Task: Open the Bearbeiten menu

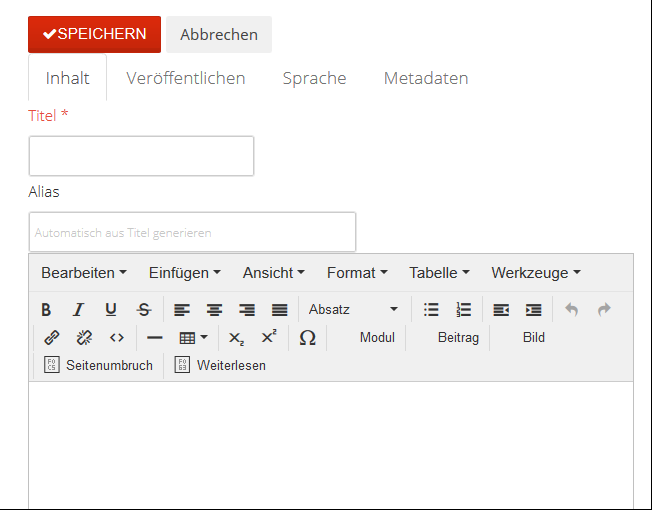Action: pos(84,273)
